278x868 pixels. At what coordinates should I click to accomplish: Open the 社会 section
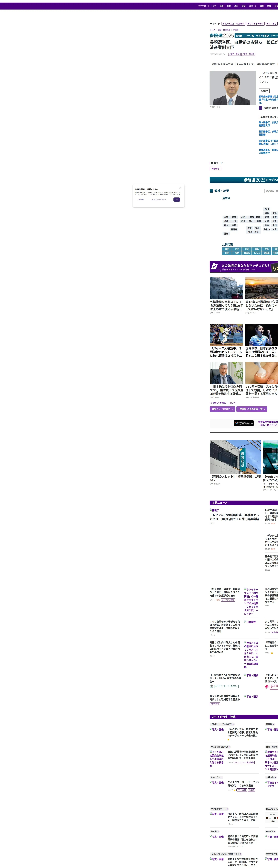pos(229,6)
